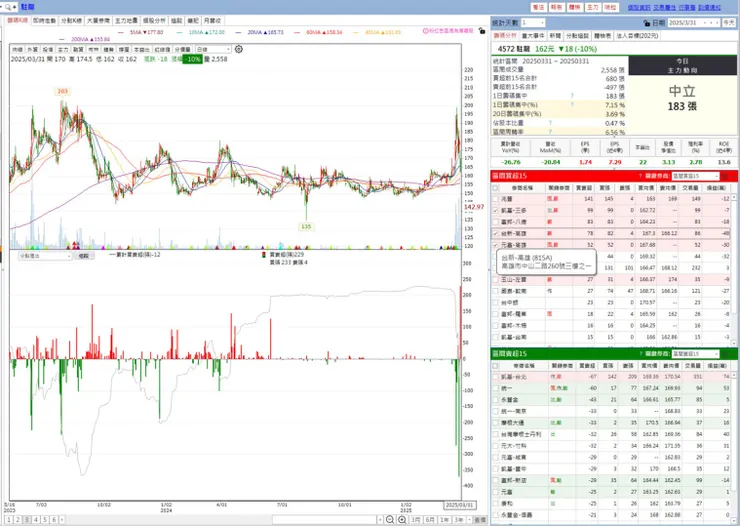740x526 pixels.
Task: Click help question mark beside 1日籌碼集中 張 row
Action: tap(572, 96)
